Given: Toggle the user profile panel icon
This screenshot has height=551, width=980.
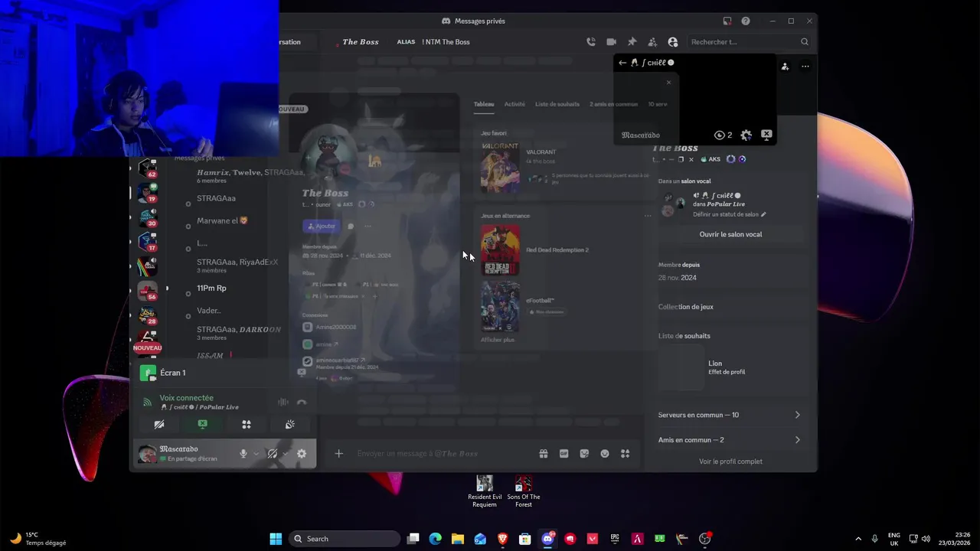Looking at the screenshot, I should point(672,42).
